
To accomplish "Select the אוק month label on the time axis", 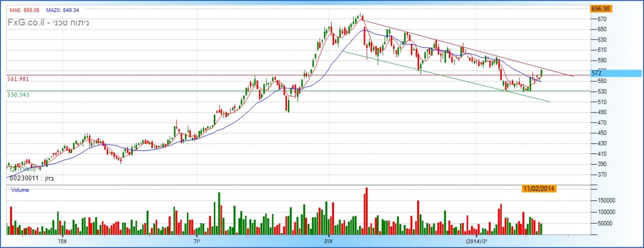I will click(x=329, y=240).
